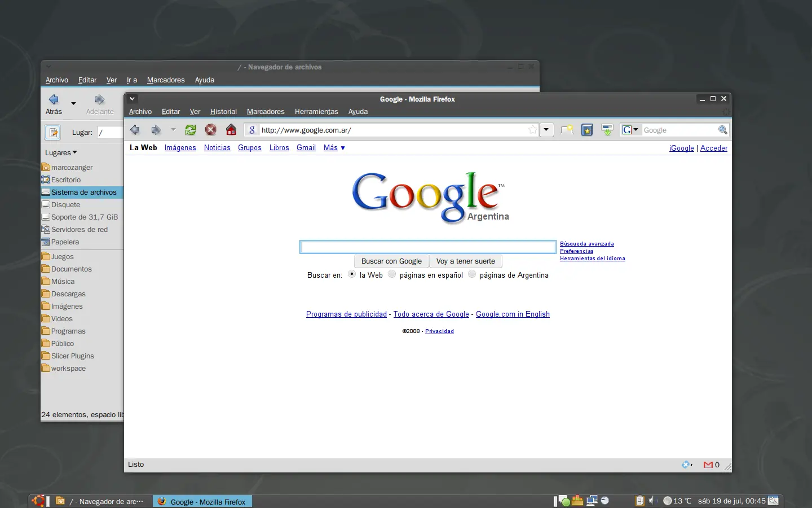Bookmark this page with the star icon
The height and width of the screenshot is (508, 812).
click(x=532, y=130)
